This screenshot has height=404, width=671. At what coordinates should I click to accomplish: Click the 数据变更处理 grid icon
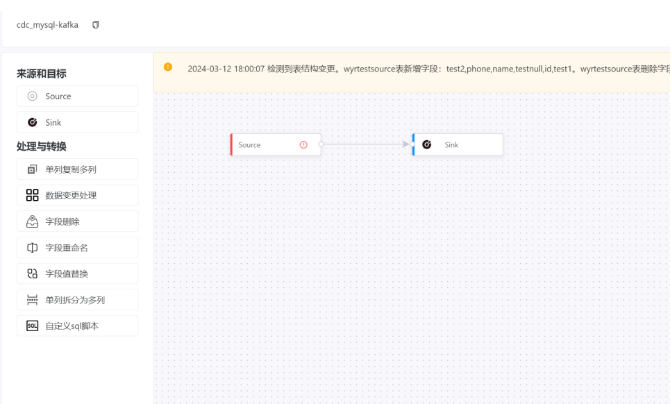click(32, 195)
